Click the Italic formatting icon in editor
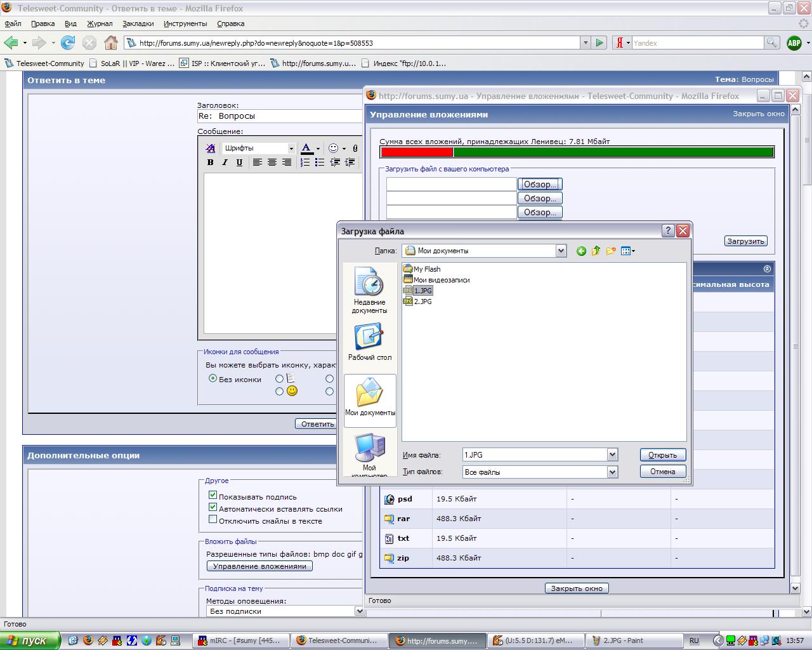This screenshot has height=650, width=812. 225,162
